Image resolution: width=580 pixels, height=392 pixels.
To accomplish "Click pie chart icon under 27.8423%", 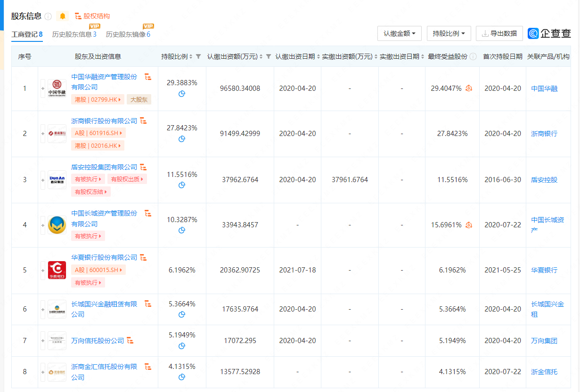I will click(182, 139).
